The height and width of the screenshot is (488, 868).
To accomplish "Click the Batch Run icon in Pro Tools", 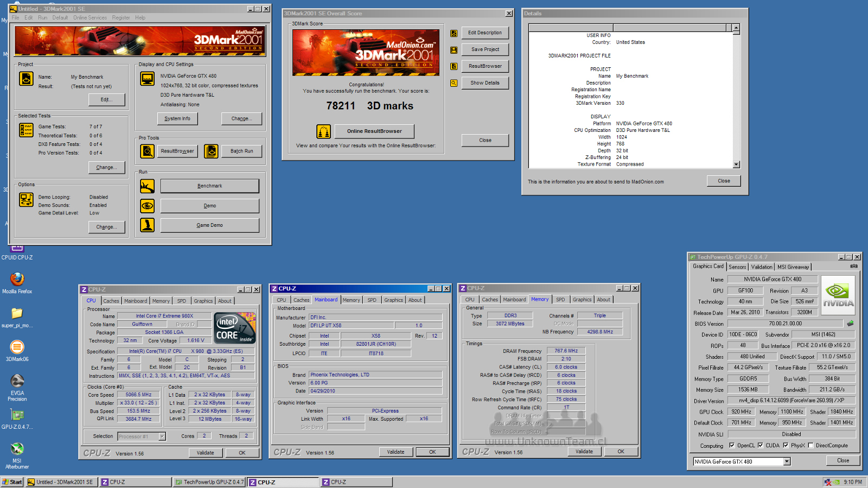I will pos(212,151).
